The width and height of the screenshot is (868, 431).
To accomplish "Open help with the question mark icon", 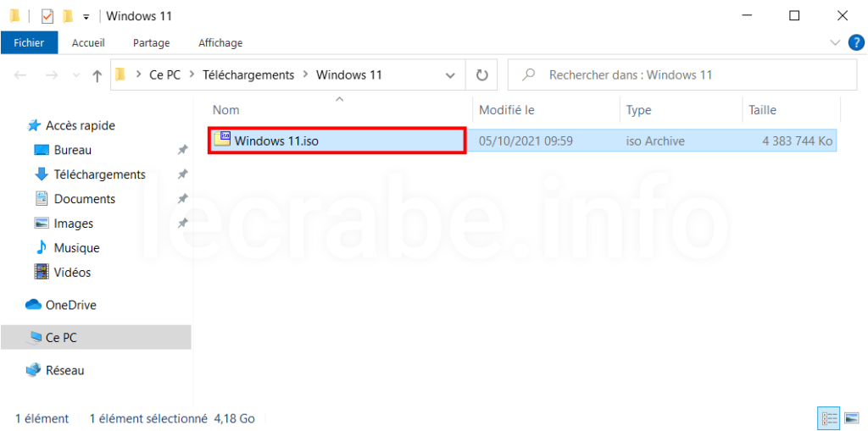I will pyautogui.click(x=856, y=42).
